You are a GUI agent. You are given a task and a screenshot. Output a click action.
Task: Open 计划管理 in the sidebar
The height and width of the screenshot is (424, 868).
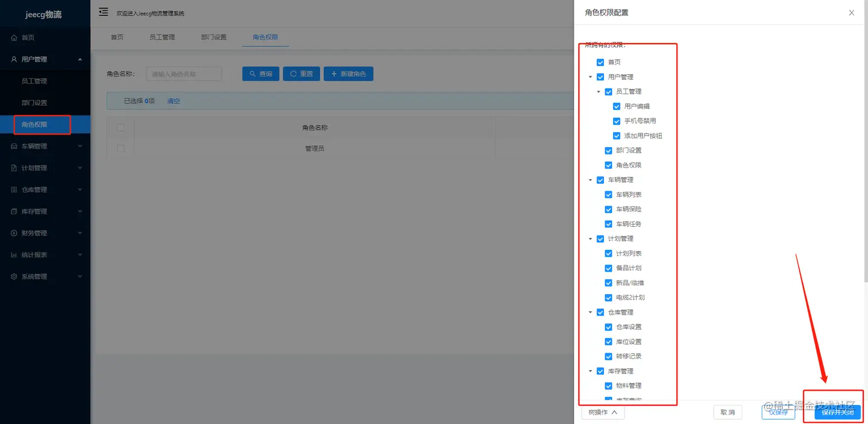pyautogui.click(x=45, y=168)
